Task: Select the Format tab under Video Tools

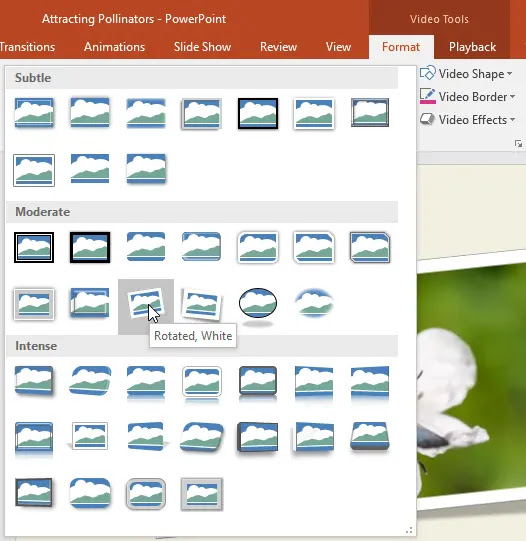Action: (x=401, y=47)
